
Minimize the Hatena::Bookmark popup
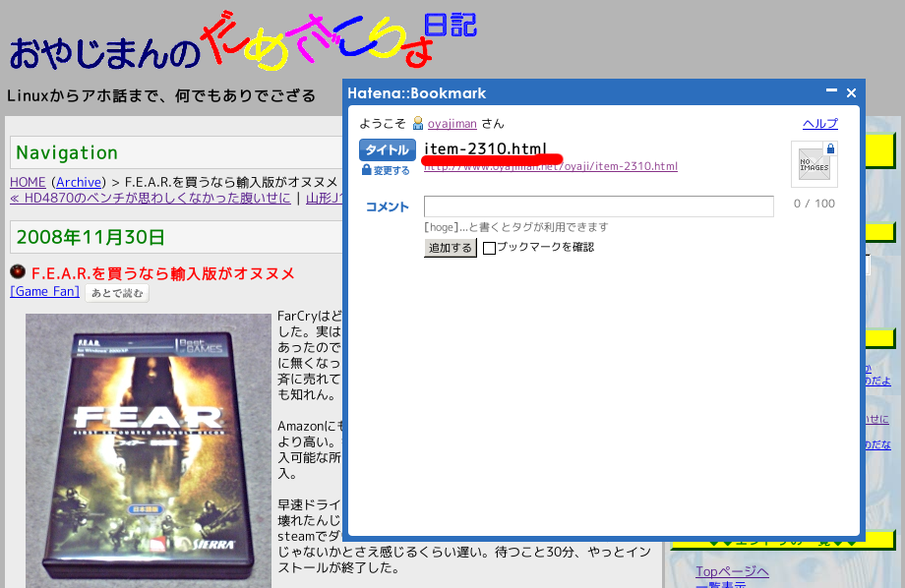point(832,92)
